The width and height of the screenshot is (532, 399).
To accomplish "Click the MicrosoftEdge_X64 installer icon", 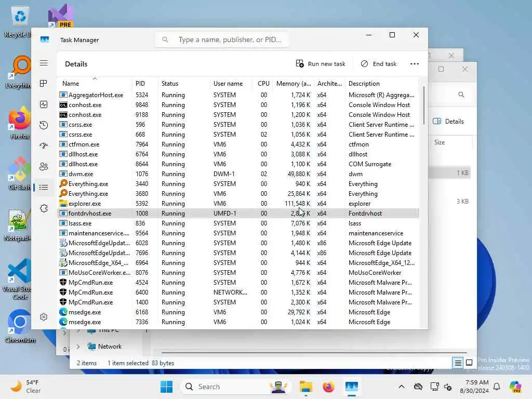I will (63, 262).
